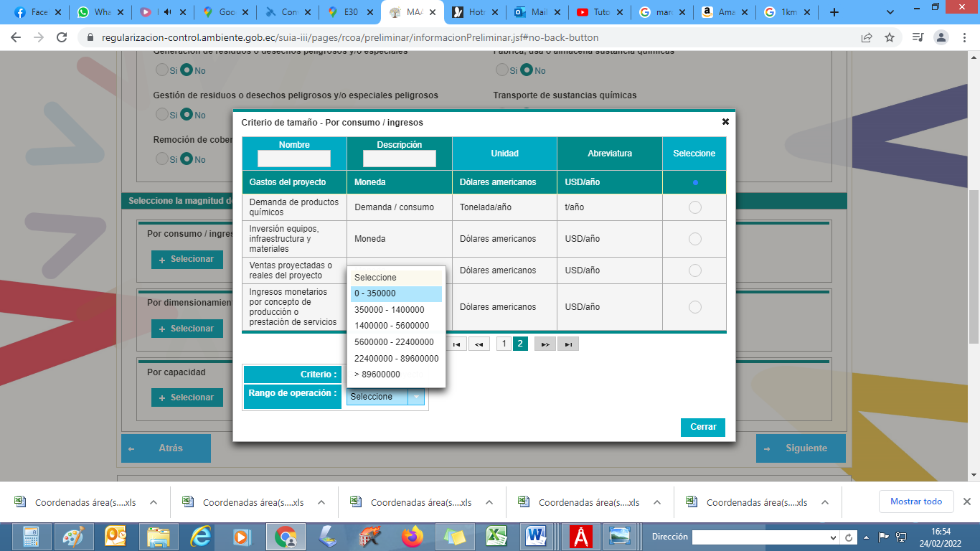This screenshot has height=551, width=980.
Task: Select radio for Demanda de productos químicos
Action: tap(694, 207)
